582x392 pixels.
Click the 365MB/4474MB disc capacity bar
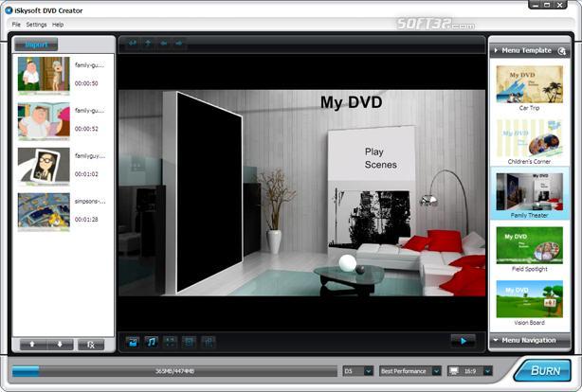point(174,371)
